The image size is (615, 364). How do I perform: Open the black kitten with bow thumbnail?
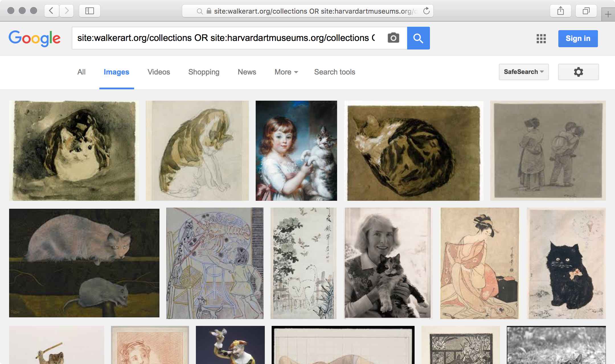pos(566,263)
